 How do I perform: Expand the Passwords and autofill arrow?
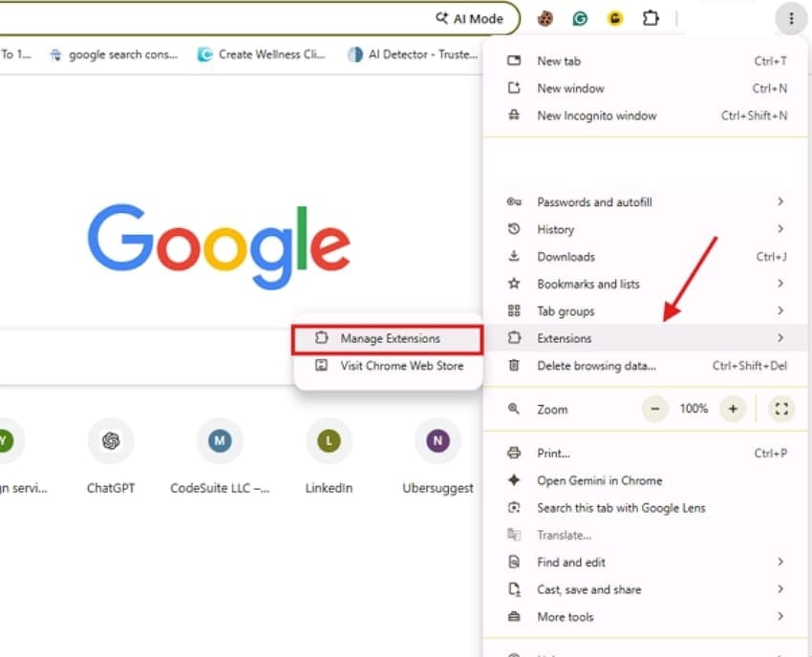pyautogui.click(x=780, y=201)
